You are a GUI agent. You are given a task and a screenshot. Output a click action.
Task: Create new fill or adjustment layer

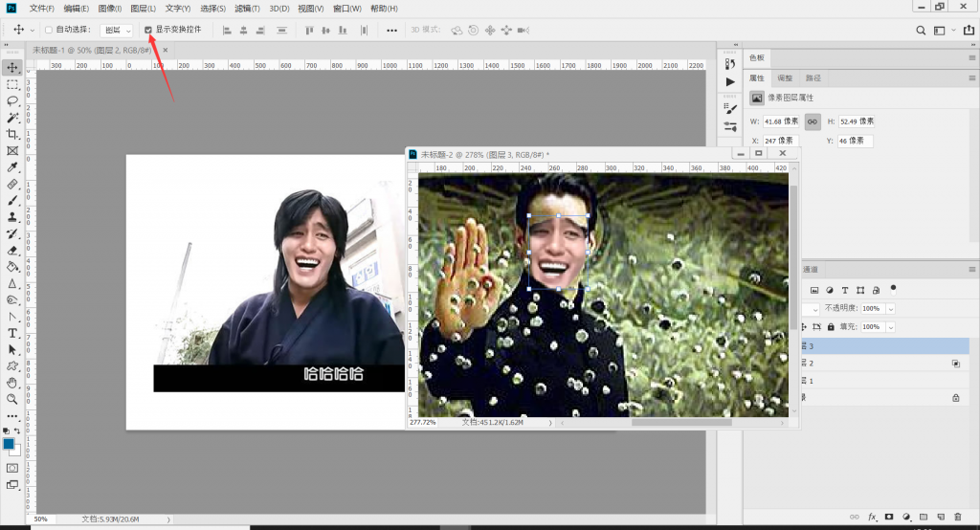pyautogui.click(x=906, y=517)
